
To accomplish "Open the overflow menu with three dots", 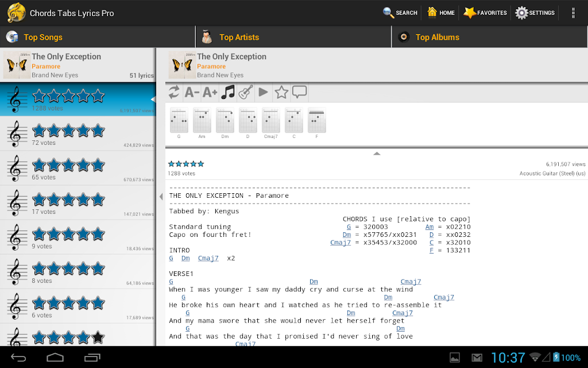I will coord(573,13).
